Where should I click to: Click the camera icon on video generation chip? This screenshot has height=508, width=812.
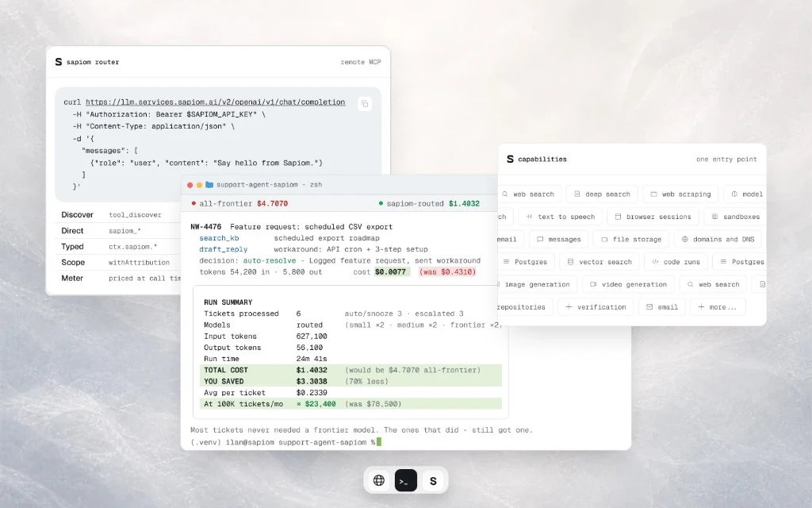click(593, 285)
